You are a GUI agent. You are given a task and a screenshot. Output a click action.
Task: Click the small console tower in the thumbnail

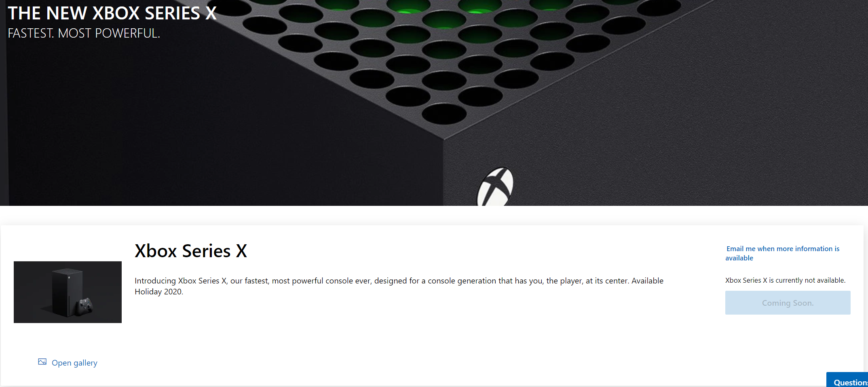67,293
